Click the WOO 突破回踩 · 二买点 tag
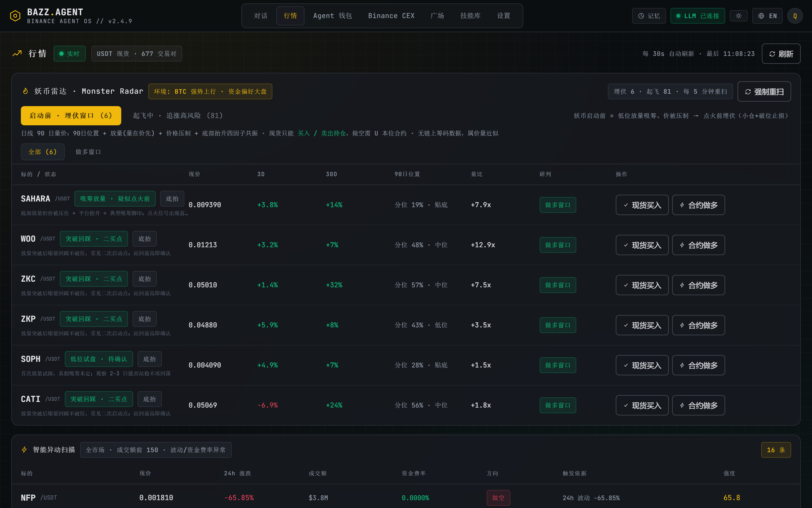This screenshot has width=812, height=508. (x=94, y=238)
